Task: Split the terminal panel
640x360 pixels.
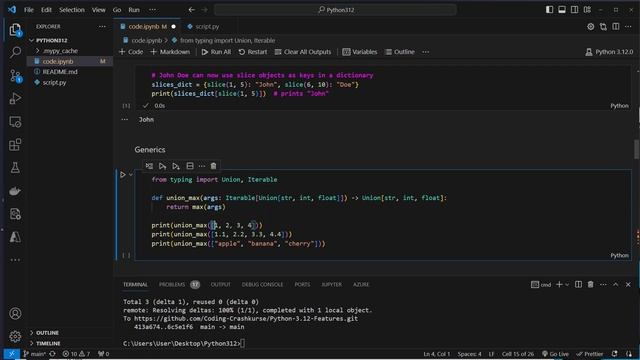Action: (578, 284)
